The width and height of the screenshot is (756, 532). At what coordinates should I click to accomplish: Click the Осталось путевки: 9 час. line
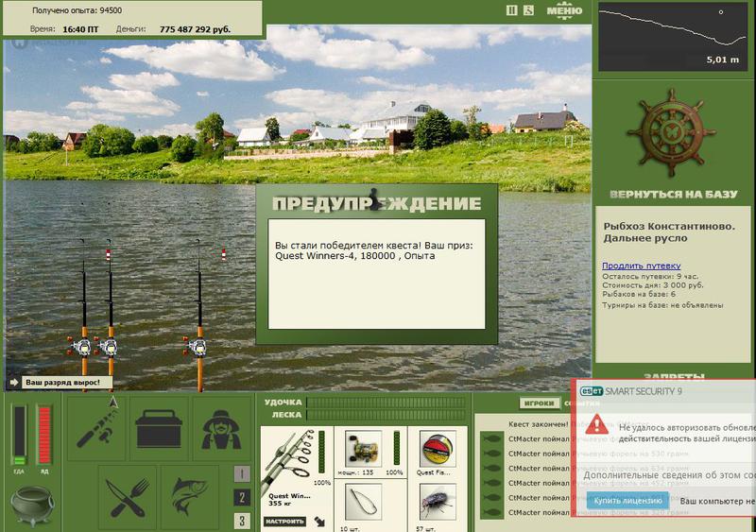[650, 276]
